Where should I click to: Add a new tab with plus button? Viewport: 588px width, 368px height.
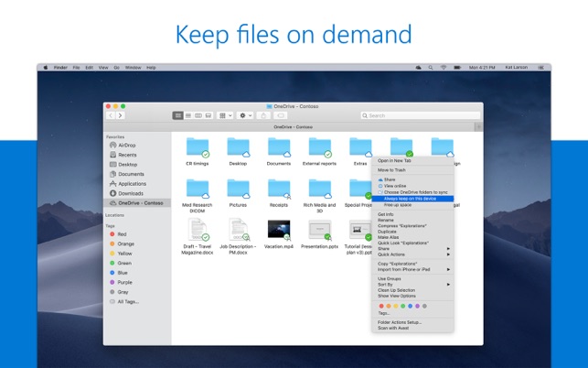pyautogui.click(x=478, y=127)
